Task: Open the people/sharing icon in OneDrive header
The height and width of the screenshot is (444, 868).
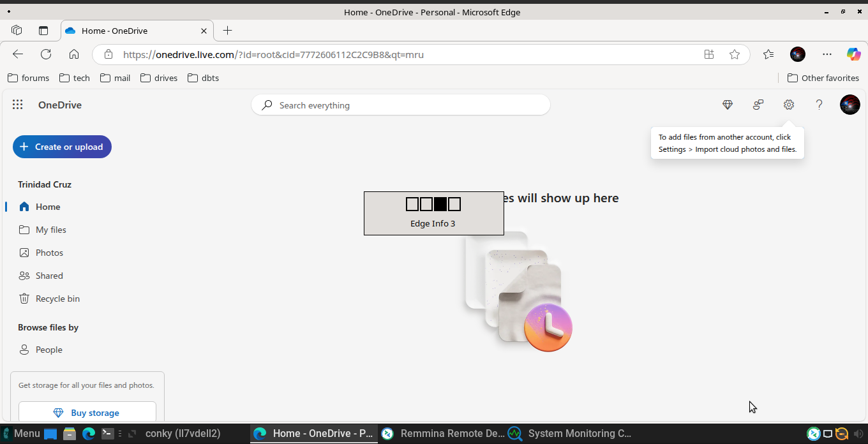Action: point(758,105)
